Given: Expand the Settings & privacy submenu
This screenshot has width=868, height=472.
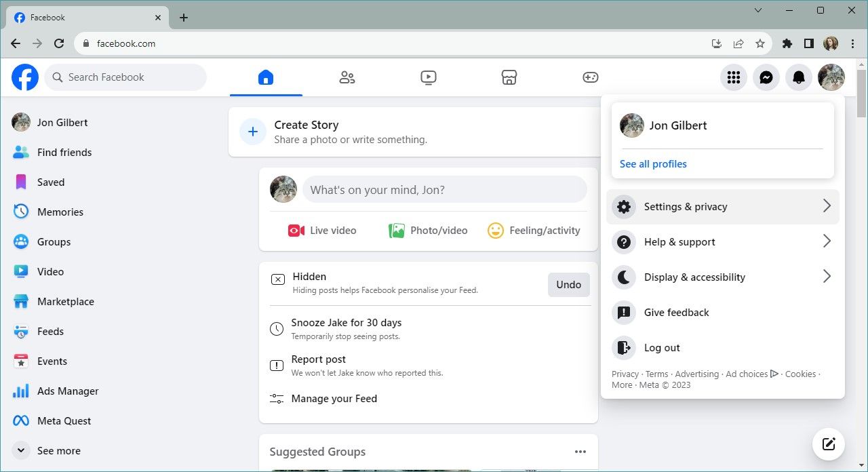Looking at the screenshot, I should pos(722,206).
